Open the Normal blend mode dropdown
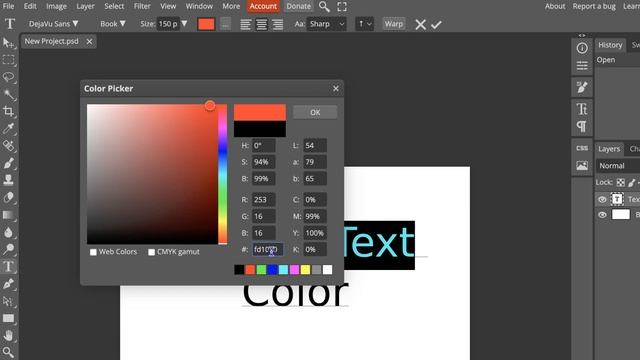 click(x=618, y=166)
